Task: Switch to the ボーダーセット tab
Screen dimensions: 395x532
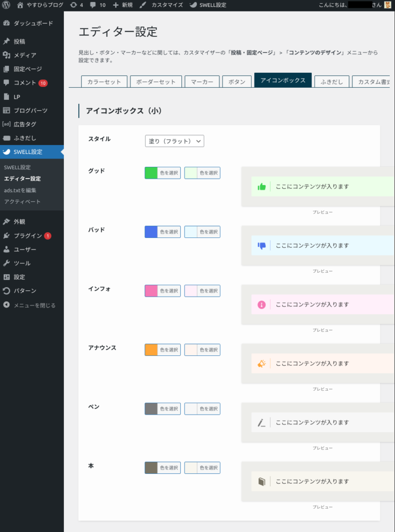Action: pyautogui.click(x=156, y=82)
